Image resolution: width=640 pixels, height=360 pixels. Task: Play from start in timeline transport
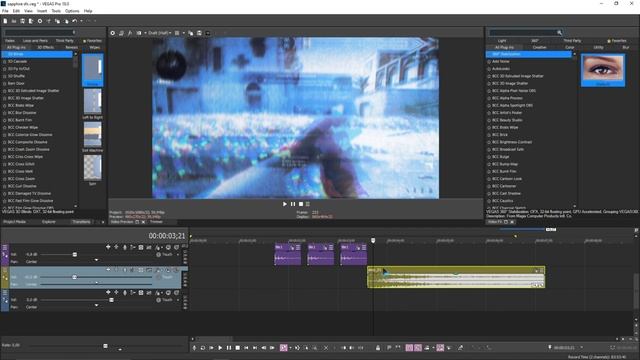coord(211,348)
